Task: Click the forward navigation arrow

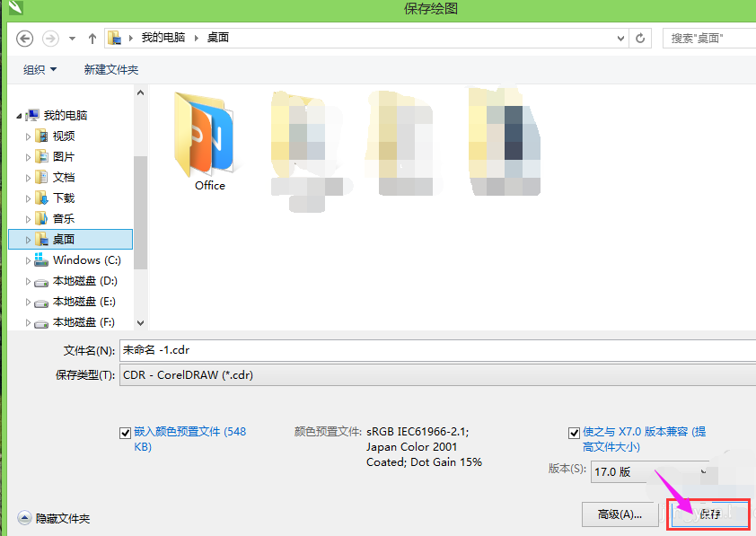Action: click(x=50, y=38)
